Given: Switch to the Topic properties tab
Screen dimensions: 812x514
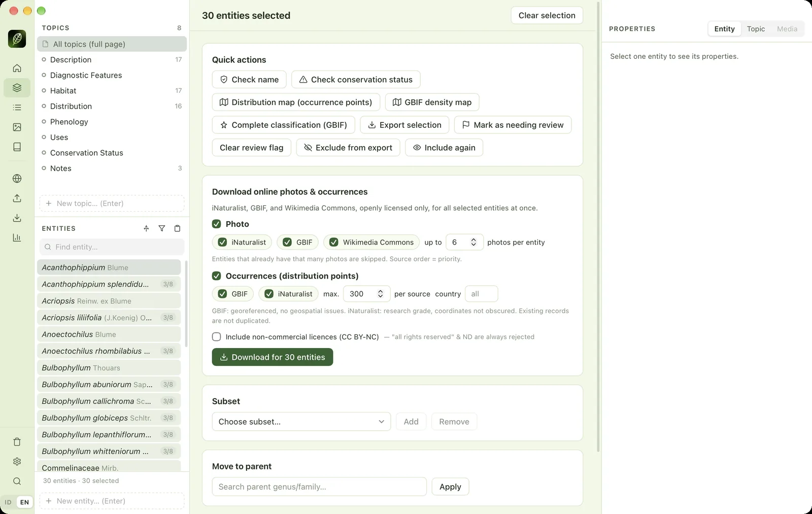Looking at the screenshot, I should [x=756, y=29].
